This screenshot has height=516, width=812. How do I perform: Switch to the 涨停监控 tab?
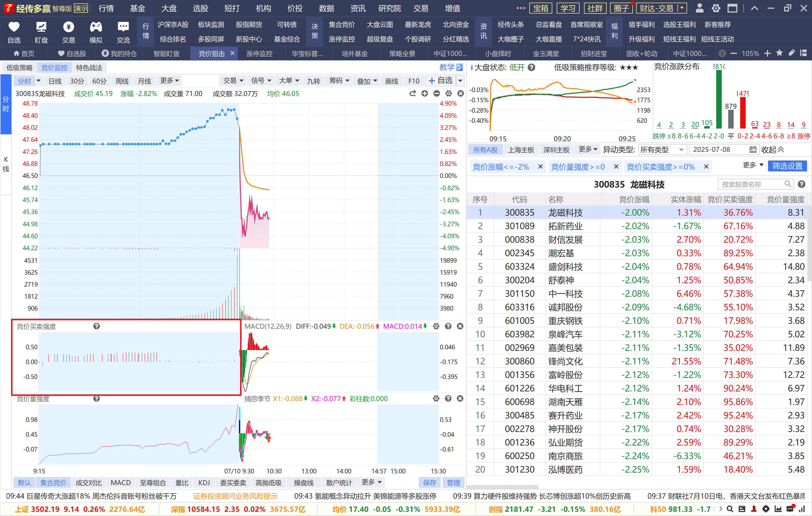(x=259, y=53)
